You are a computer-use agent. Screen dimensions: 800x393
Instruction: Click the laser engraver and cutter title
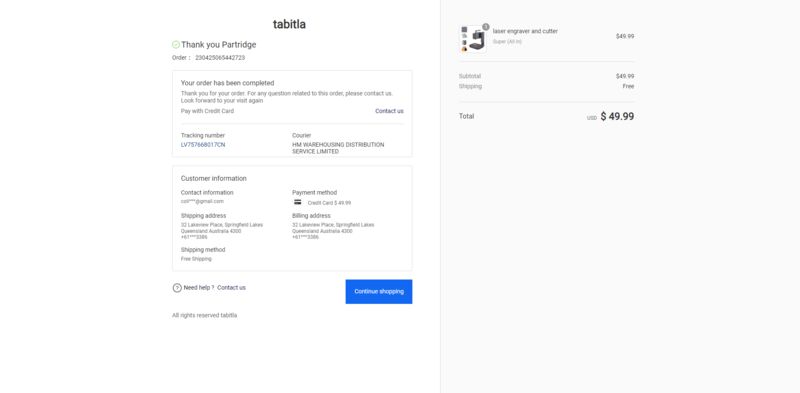tap(525, 31)
